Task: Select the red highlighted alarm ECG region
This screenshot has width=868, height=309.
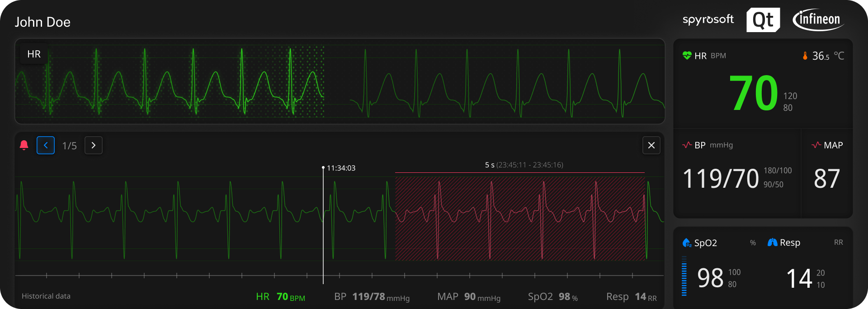Action: pos(520,218)
